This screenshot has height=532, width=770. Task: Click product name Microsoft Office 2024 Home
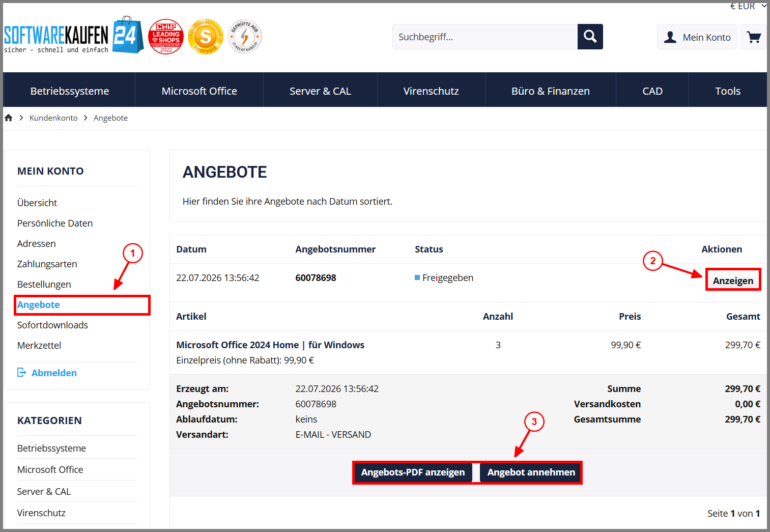click(270, 345)
